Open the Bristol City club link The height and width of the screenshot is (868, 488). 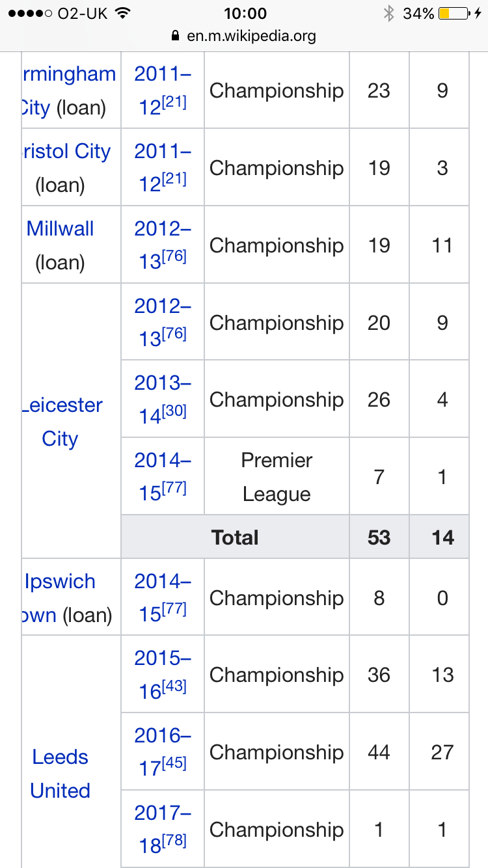click(x=68, y=151)
